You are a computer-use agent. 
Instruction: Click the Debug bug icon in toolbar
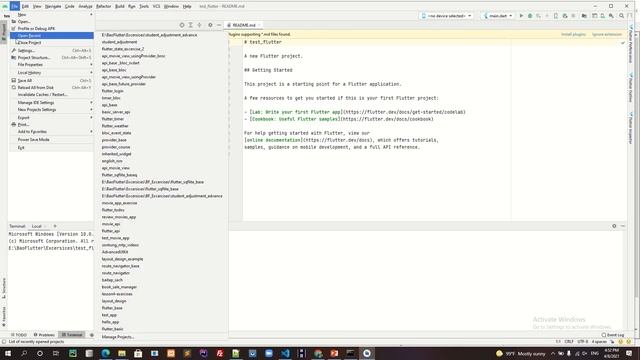tap(530, 16)
